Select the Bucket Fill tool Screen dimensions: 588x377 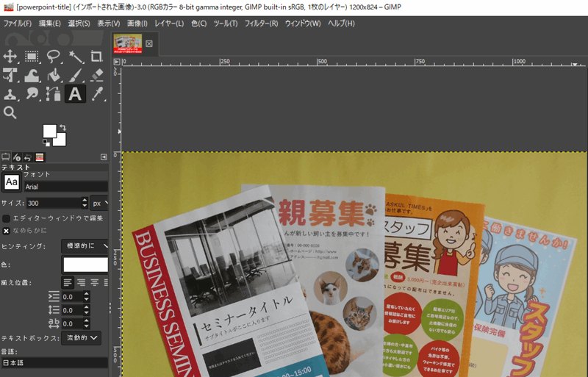pyautogui.click(x=54, y=75)
